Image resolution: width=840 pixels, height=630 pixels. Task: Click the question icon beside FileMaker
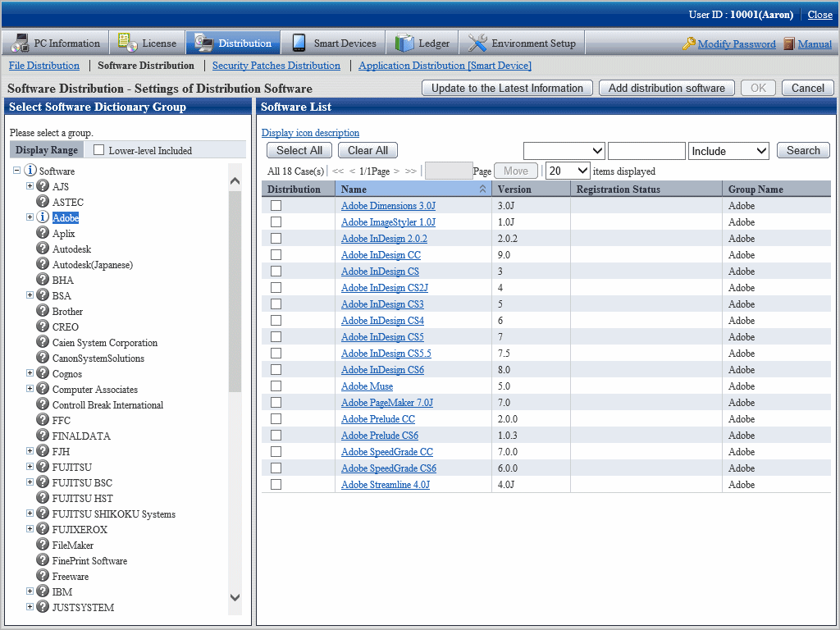point(43,545)
